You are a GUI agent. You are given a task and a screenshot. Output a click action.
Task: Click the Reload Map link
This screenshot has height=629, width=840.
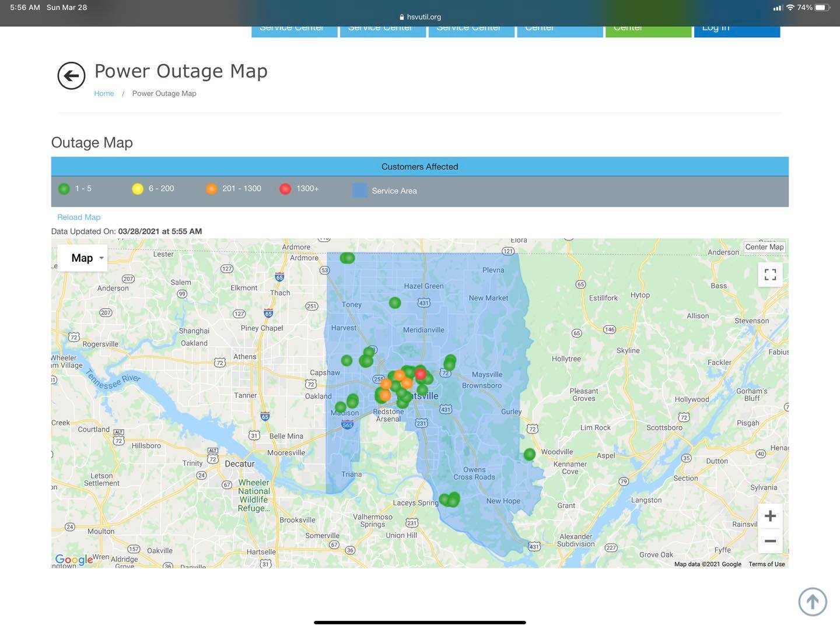(79, 217)
